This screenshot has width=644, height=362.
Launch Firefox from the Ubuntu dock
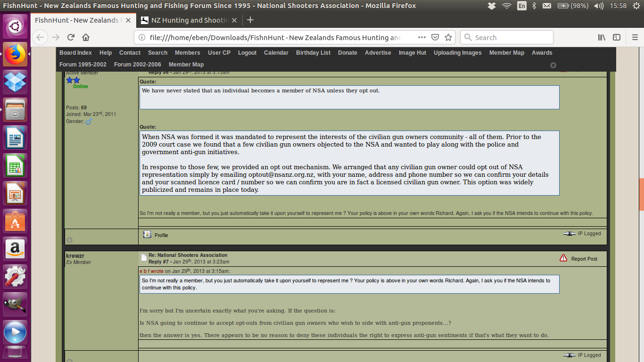point(16,54)
